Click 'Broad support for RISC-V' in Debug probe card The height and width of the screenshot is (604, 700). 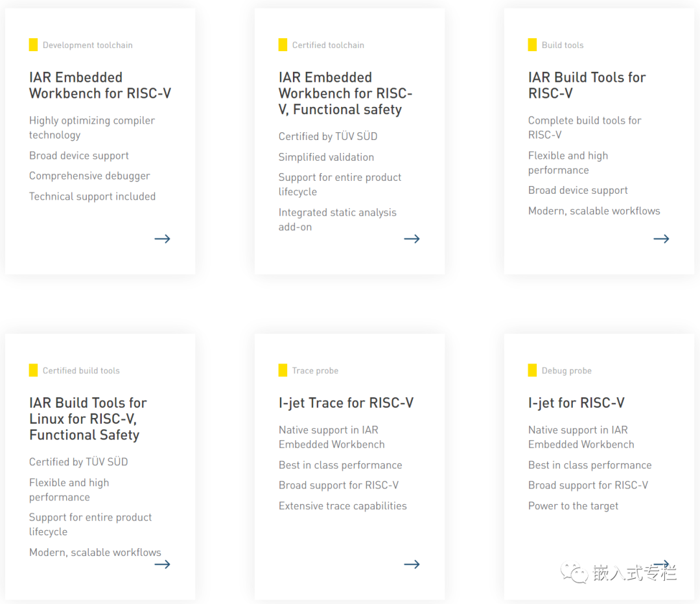(589, 485)
